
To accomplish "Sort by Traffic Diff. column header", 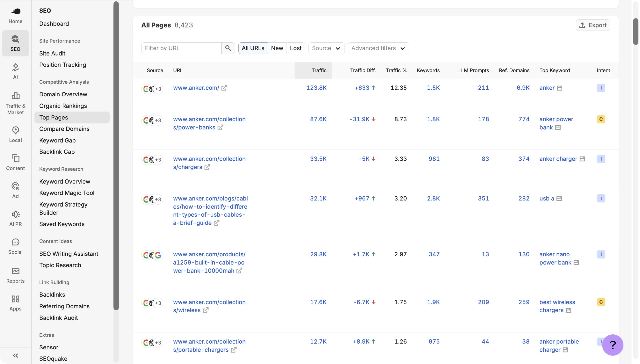I will click(363, 70).
